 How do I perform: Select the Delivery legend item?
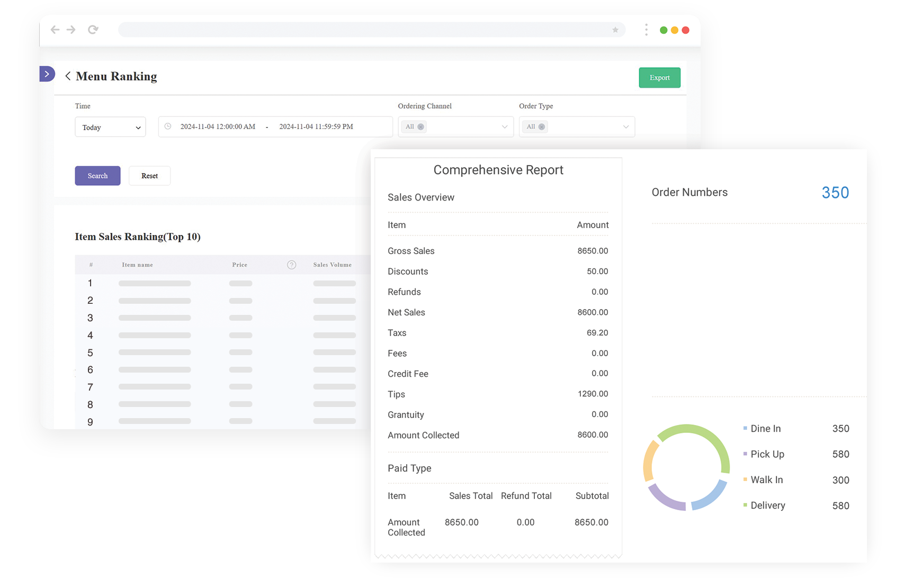click(767, 505)
